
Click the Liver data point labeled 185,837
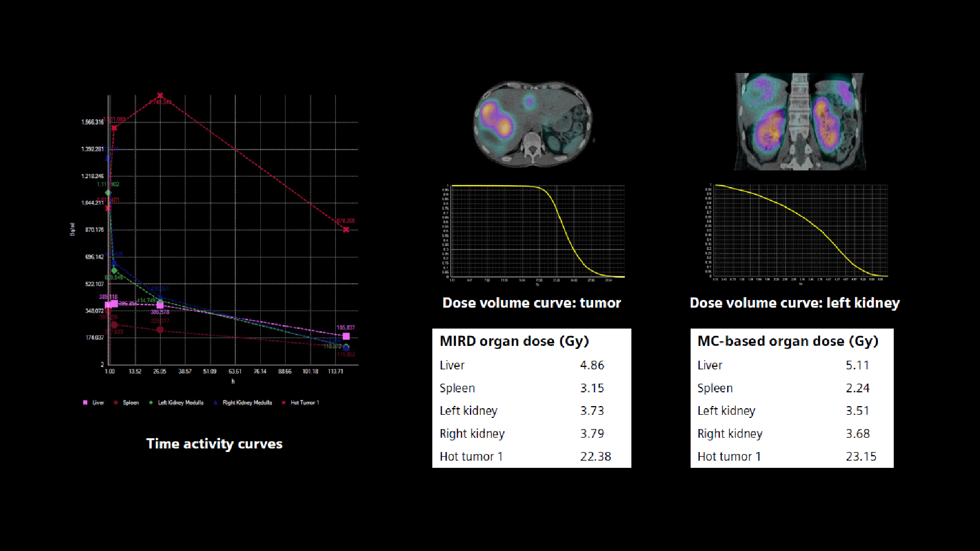(346, 336)
